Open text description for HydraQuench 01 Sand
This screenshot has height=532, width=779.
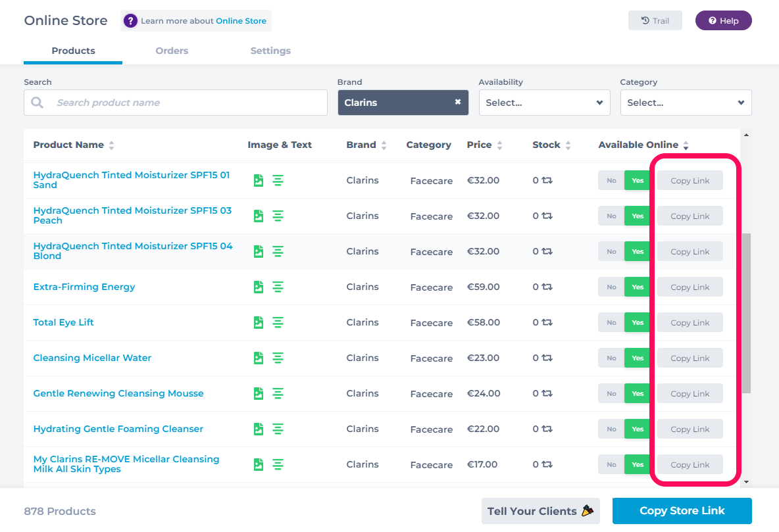coord(278,180)
